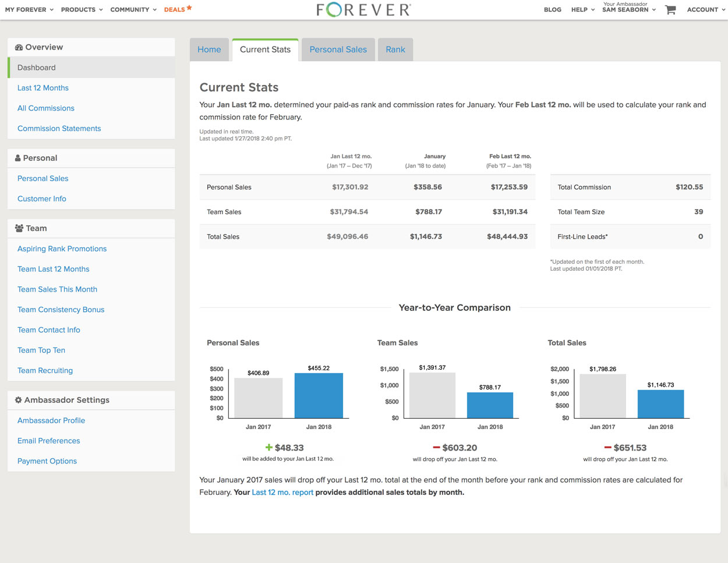Expand the Products dropdown menu
The height and width of the screenshot is (563, 728).
coord(82,10)
